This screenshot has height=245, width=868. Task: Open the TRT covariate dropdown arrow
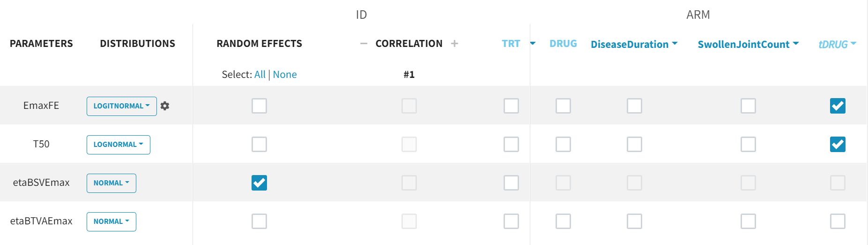pyautogui.click(x=533, y=44)
